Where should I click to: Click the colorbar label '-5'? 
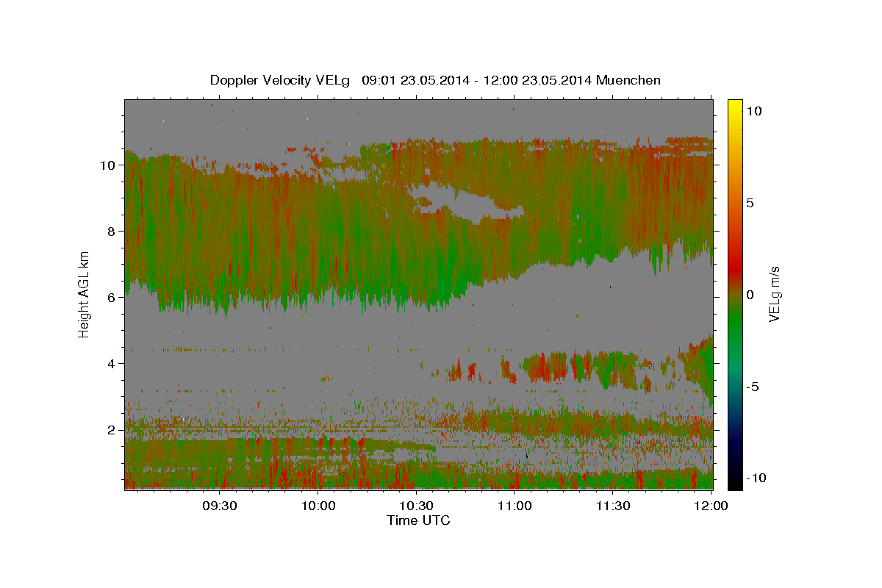click(753, 387)
